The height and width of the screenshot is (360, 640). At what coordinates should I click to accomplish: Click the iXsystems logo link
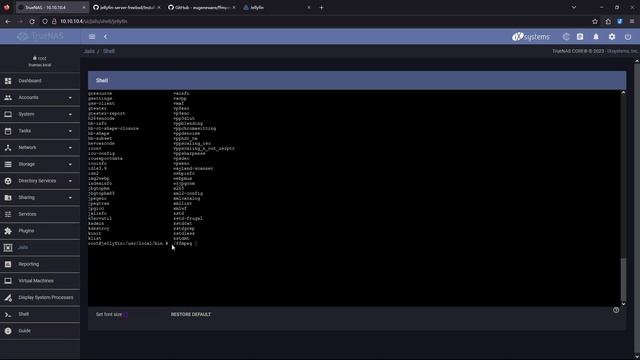coord(531,37)
